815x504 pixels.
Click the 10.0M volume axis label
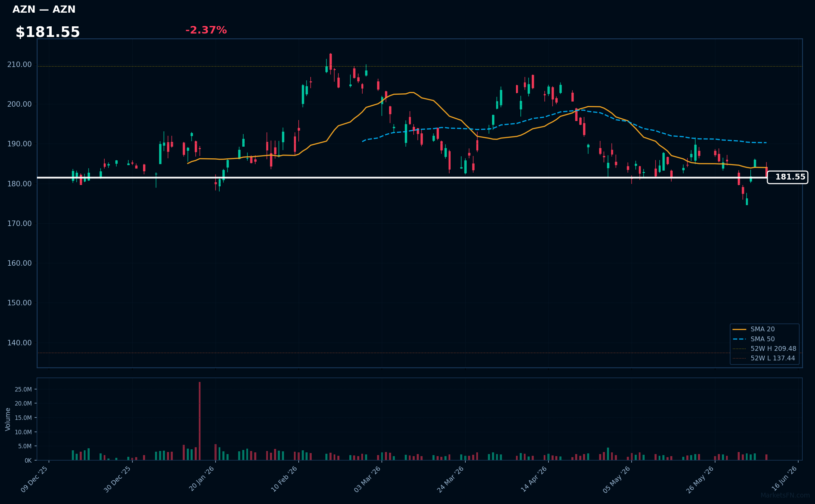(x=23, y=432)
